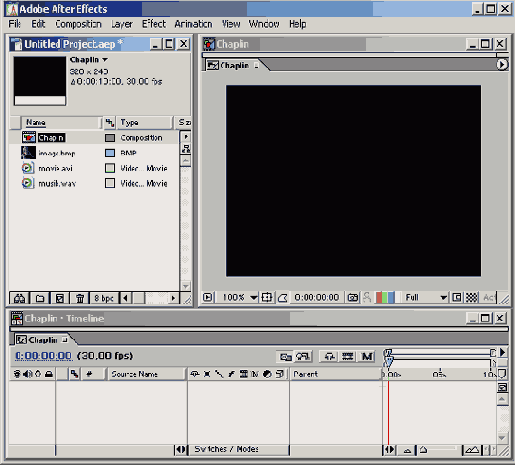The image size is (515, 465).
Task: Toggle the blue channel swatch
Action: [391, 297]
